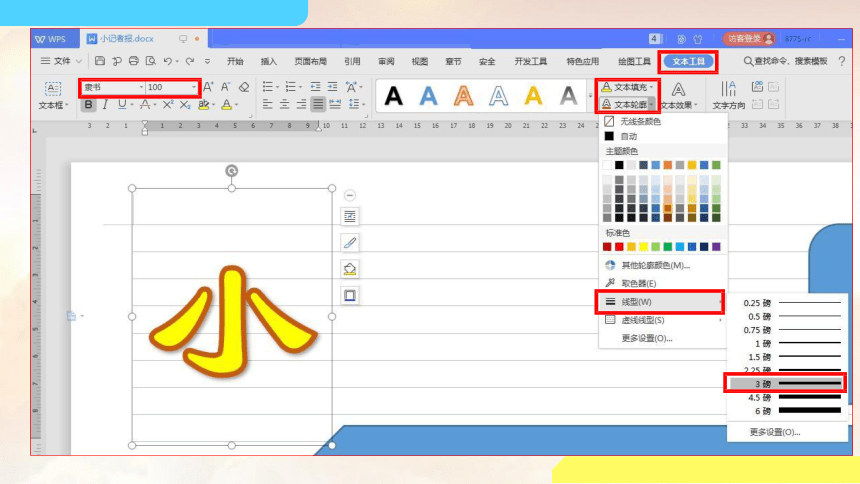The image size is (860, 484).
Task: Select the 文本工具 tab
Action: point(688,61)
